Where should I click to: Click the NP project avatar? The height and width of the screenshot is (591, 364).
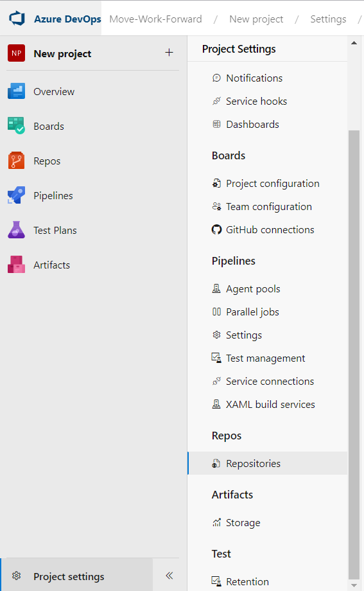[16, 53]
